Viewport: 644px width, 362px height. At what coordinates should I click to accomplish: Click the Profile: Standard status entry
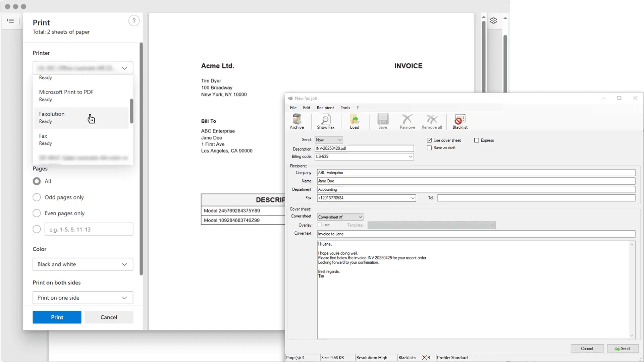[452, 358]
